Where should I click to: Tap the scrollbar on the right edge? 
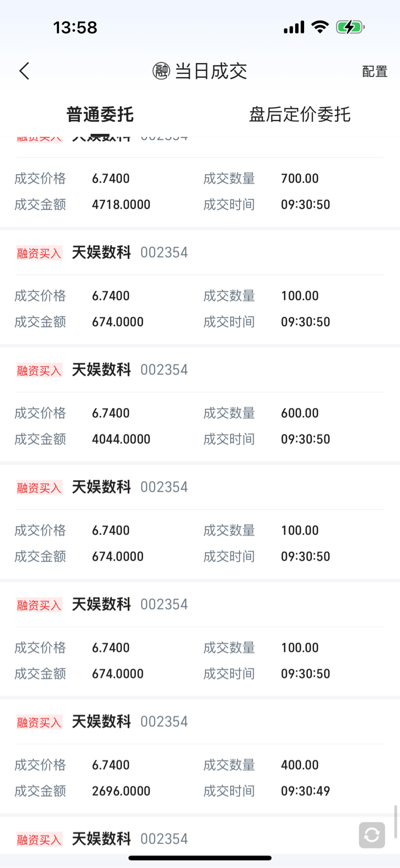[396, 821]
